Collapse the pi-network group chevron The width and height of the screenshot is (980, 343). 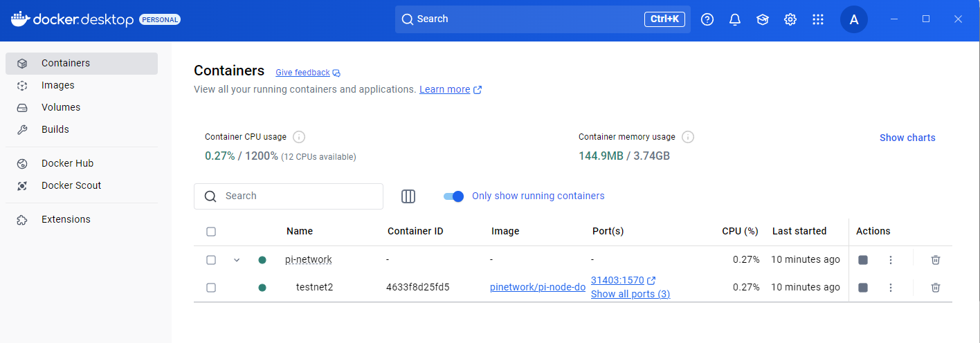click(237, 260)
